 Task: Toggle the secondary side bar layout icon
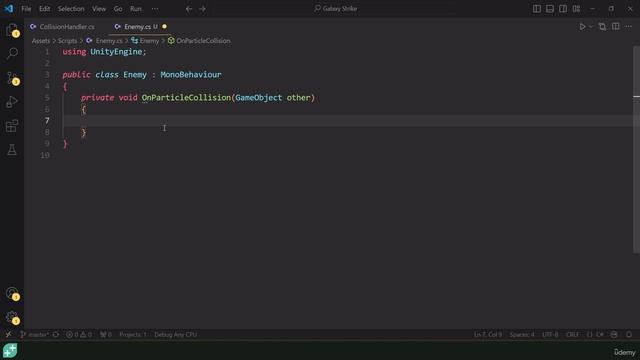563,9
